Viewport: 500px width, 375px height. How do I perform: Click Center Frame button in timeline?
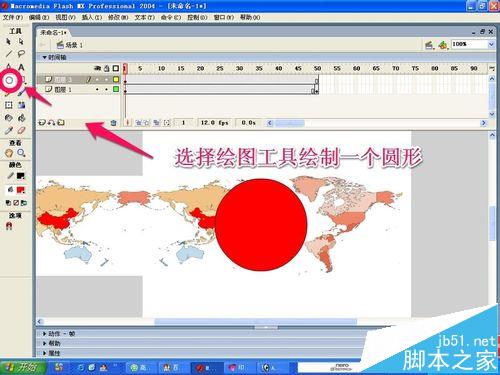click(127, 123)
